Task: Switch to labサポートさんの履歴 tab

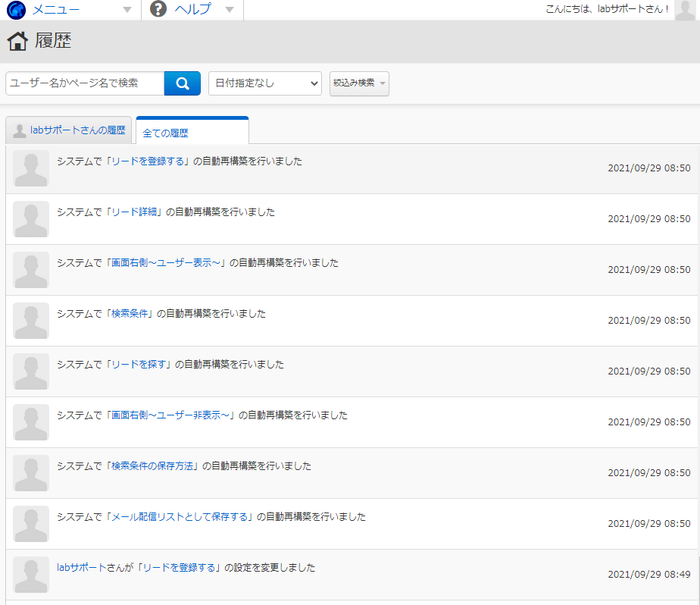Action: click(69, 130)
